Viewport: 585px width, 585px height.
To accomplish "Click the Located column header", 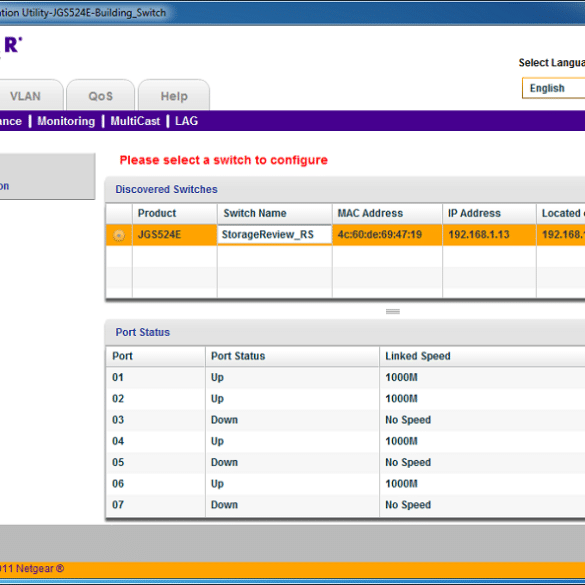I will click(561, 213).
